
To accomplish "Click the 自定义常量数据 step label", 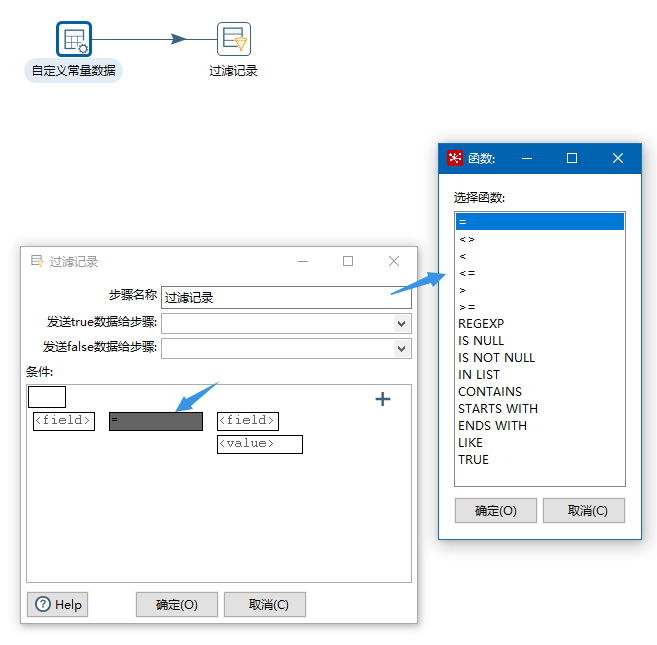I will (x=73, y=70).
